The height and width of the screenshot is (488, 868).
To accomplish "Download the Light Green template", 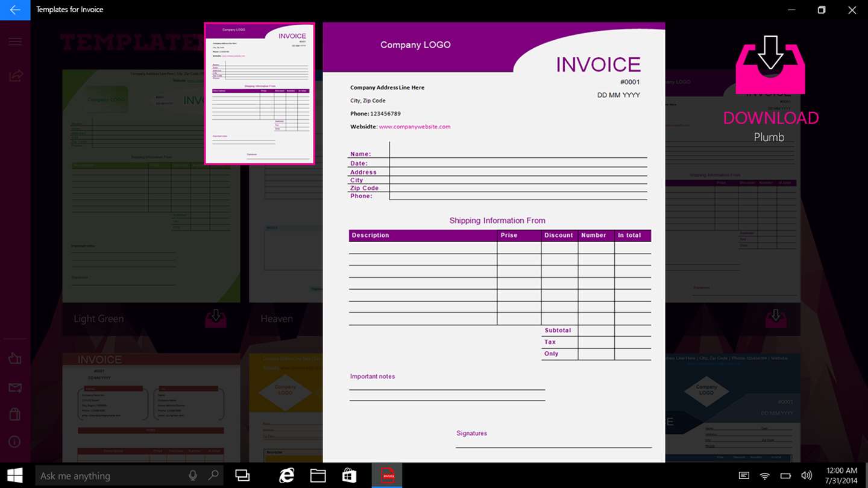I will click(216, 318).
